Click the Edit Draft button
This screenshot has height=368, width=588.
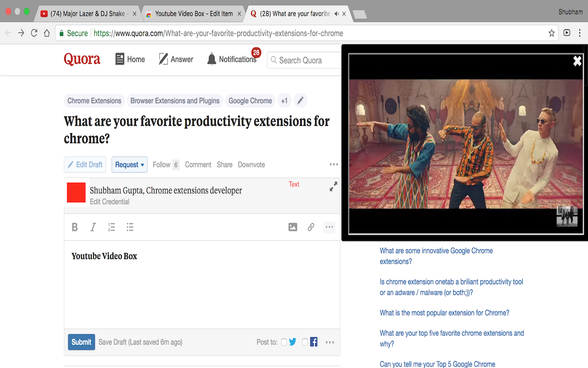(x=85, y=165)
